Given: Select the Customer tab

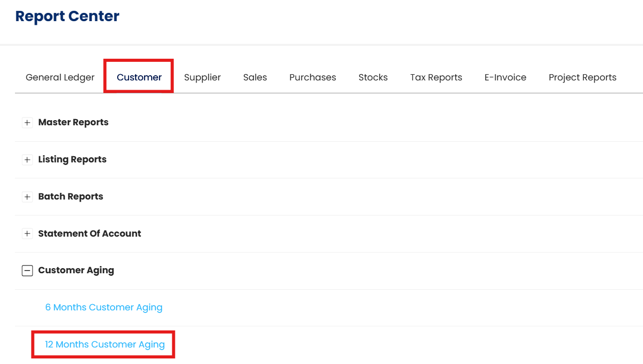Looking at the screenshot, I should 139,77.
